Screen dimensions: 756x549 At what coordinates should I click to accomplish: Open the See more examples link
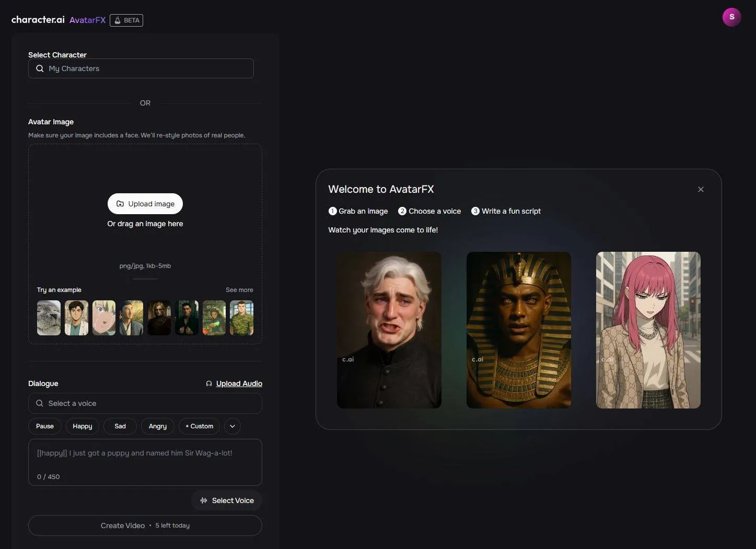(x=239, y=290)
